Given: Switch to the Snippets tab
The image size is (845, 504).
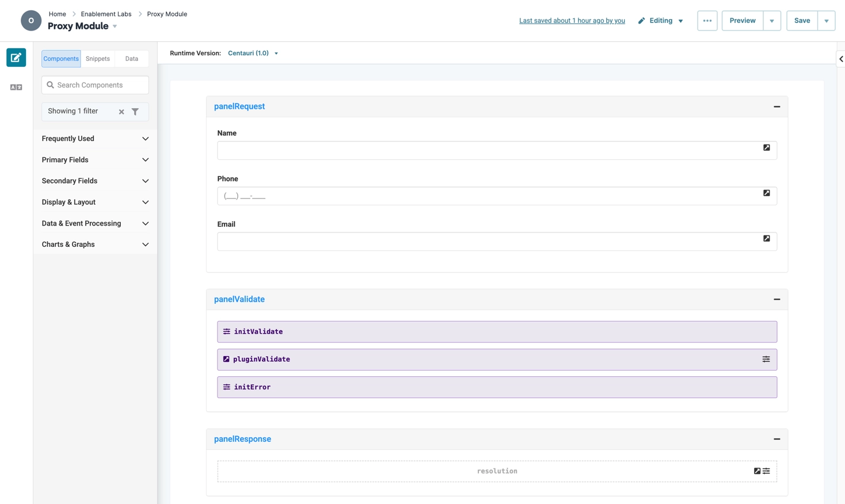Looking at the screenshot, I should 97,58.
